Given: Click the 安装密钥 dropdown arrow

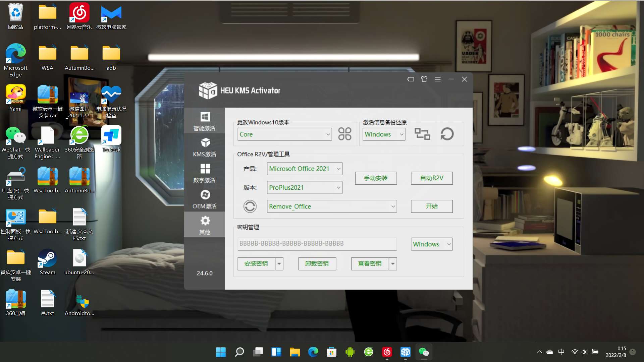Looking at the screenshot, I should tap(279, 263).
